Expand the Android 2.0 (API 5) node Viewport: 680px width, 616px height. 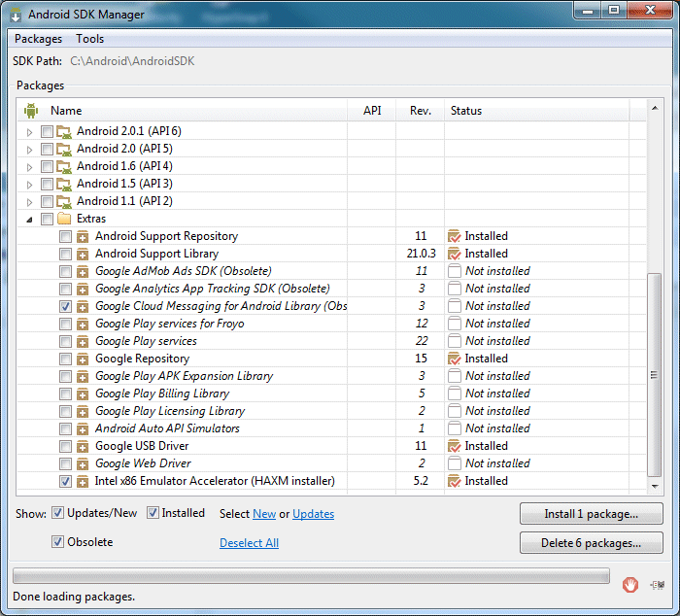(x=29, y=150)
